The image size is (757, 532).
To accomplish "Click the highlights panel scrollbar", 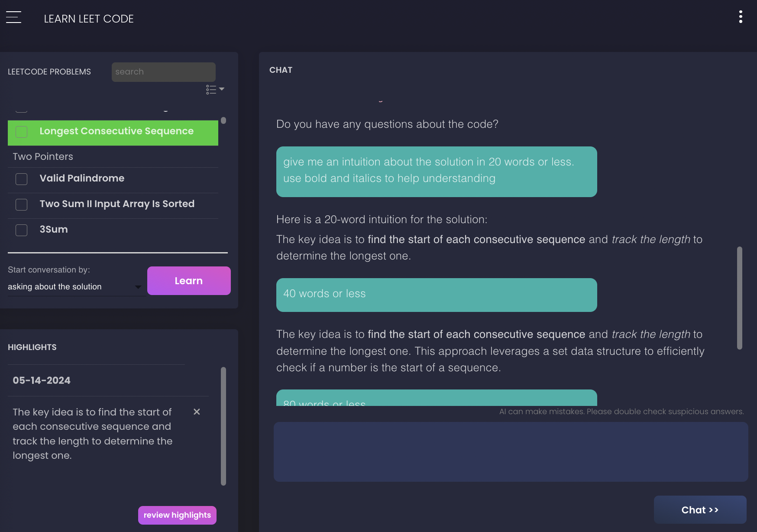I will (223, 426).
